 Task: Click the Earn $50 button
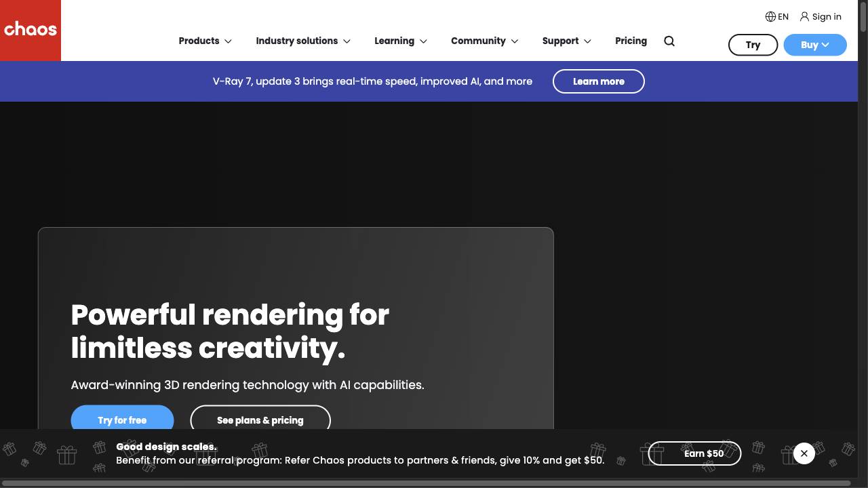694,453
